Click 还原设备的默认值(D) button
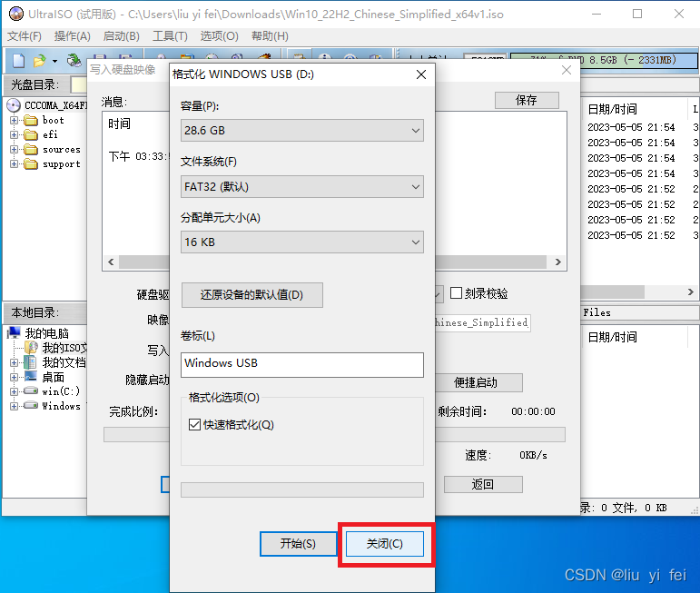 251,295
